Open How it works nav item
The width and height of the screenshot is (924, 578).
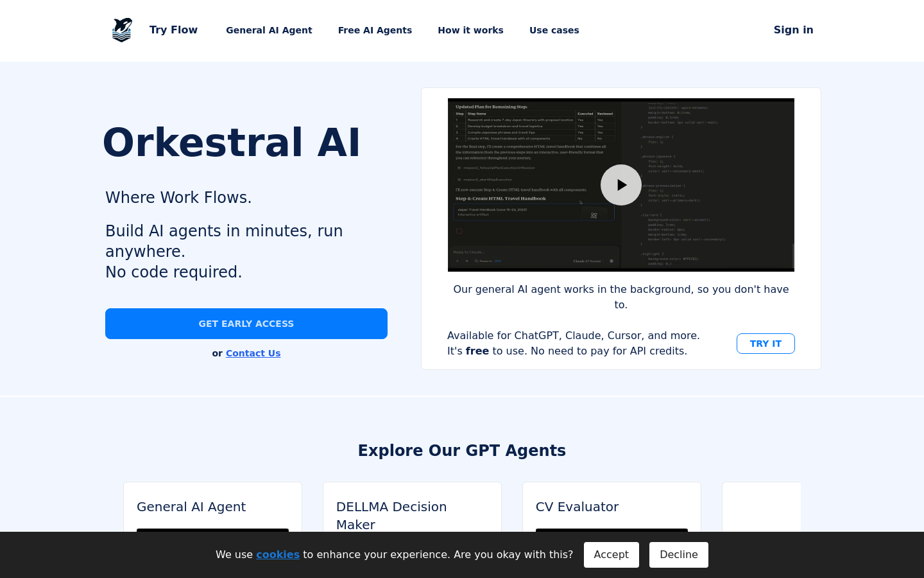coord(470,30)
